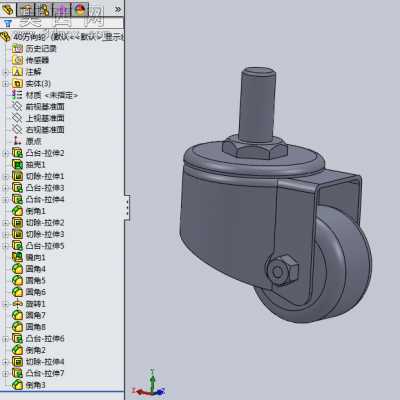Image resolution: width=400 pixels, height=400 pixels.
Task: Expand the 凸台-拉伸3 feature
Action: [x=5, y=188]
